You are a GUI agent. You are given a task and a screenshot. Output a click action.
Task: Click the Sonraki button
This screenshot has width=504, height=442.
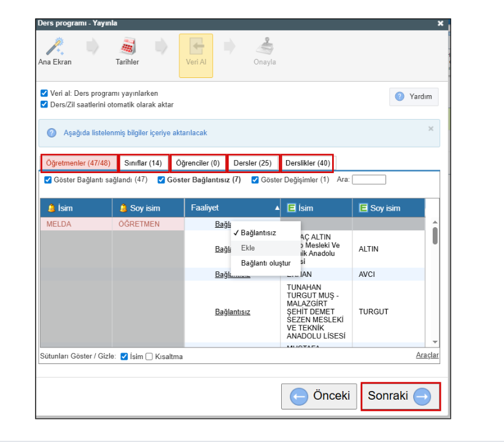pyautogui.click(x=400, y=397)
